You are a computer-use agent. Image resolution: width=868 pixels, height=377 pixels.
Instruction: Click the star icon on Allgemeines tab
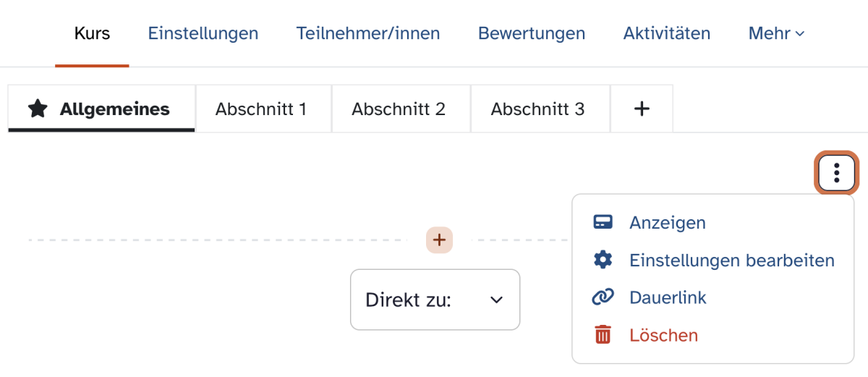(38, 109)
